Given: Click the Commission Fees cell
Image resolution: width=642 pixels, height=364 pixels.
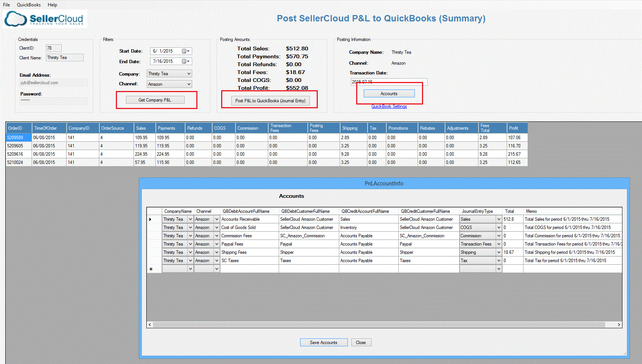Looking at the screenshot, I should pos(249,236).
